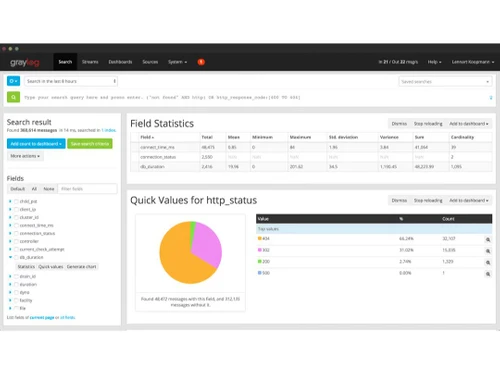Select the None fields tab
This screenshot has height=375, width=500.
pyautogui.click(x=49, y=189)
